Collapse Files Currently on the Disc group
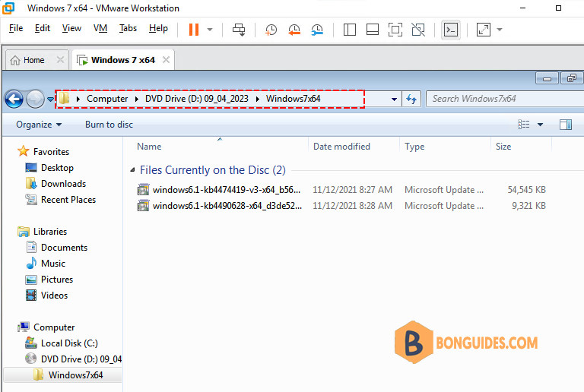 coord(132,170)
